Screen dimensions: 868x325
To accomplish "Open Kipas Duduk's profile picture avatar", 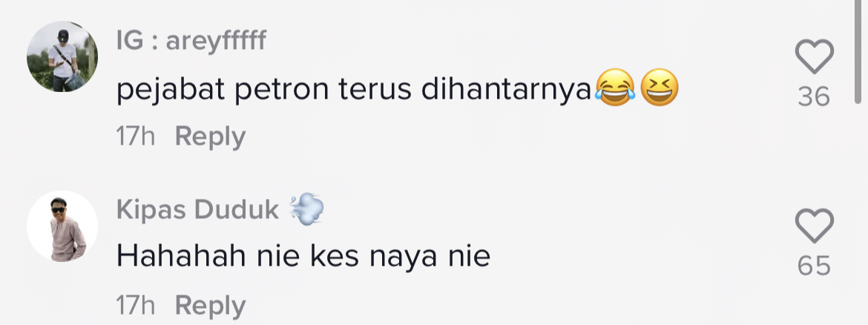I will click(x=62, y=226).
